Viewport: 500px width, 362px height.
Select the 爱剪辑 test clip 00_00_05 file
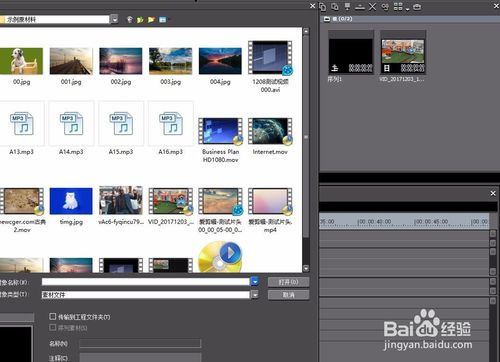click(220, 201)
